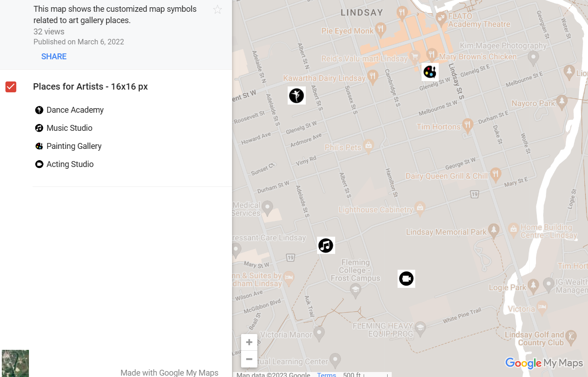
Task: Switch to satellite view thumbnail
Action: pyautogui.click(x=15, y=363)
